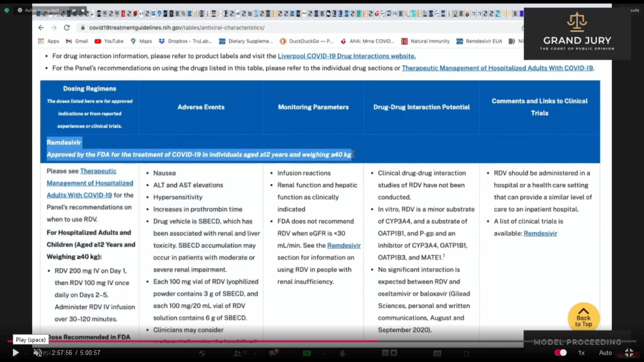
Task: Click the Play button in video player
Action: 16,353
